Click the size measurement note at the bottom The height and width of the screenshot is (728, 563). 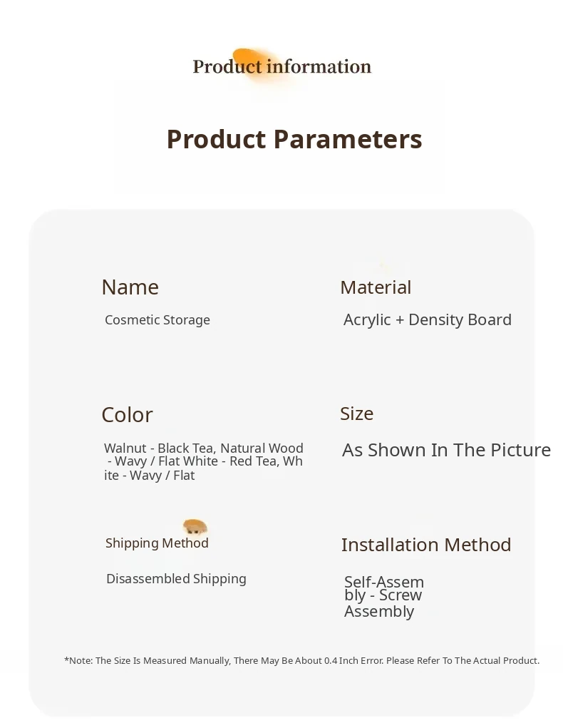coord(301,660)
